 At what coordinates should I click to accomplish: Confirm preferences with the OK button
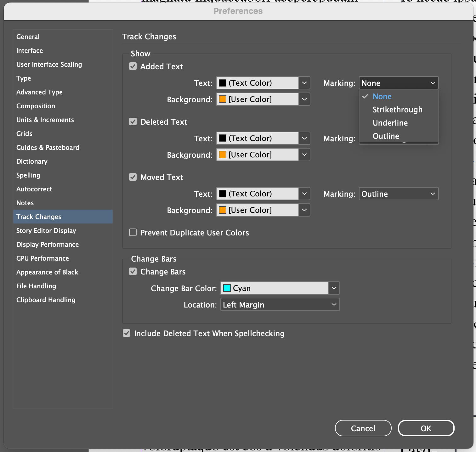coord(426,428)
